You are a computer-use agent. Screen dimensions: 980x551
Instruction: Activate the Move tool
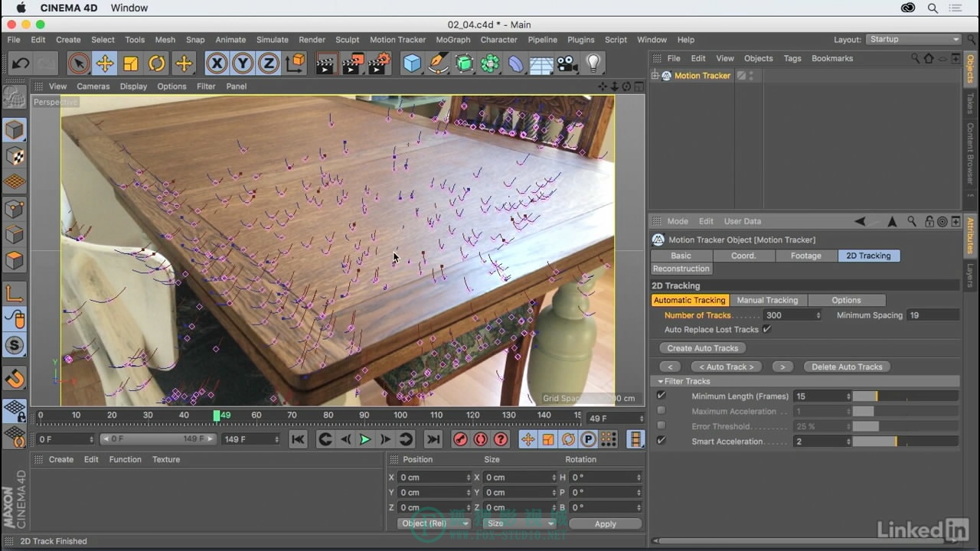105,64
